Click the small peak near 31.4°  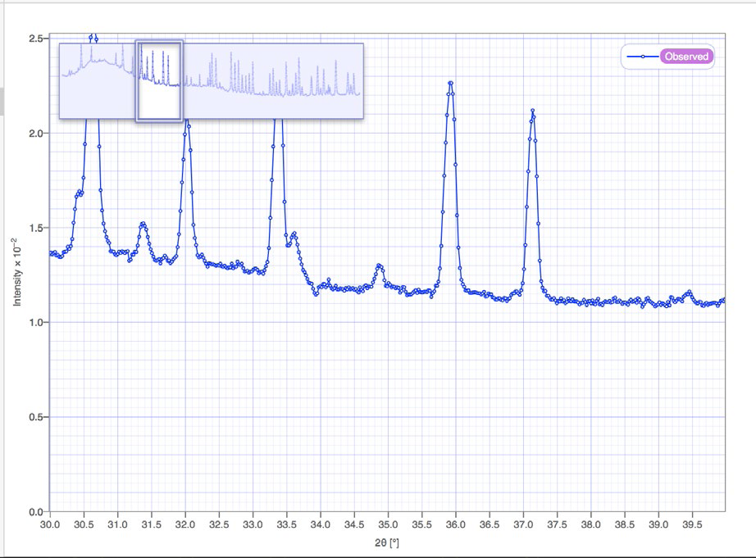[x=143, y=224]
